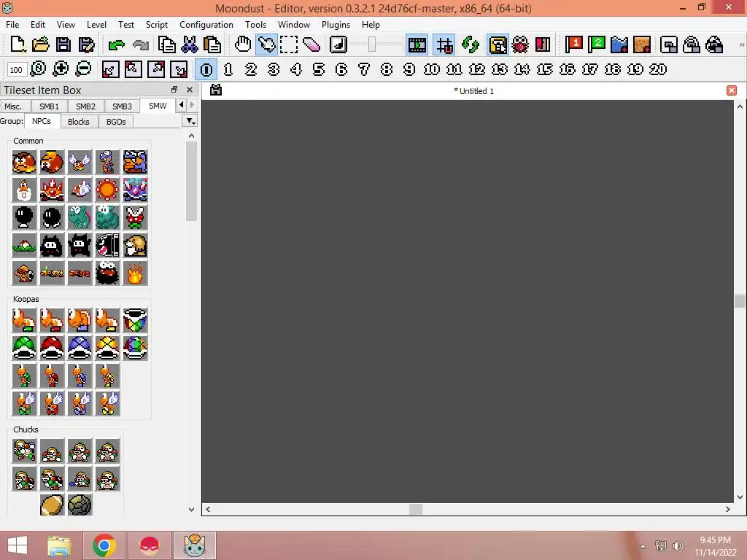Switch to the SMB3 tileset tab
Viewport: 747px width, 560px height.
pyautogui.click(x=122, y=106)
